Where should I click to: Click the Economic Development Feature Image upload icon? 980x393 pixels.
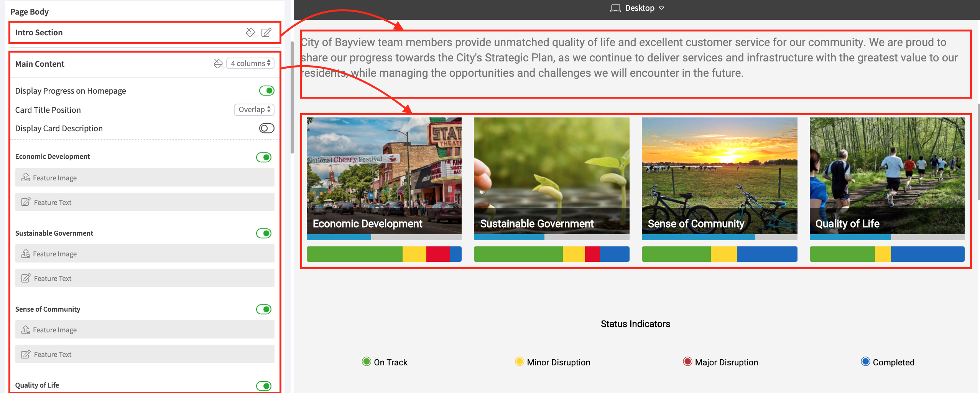pos(26,177)
